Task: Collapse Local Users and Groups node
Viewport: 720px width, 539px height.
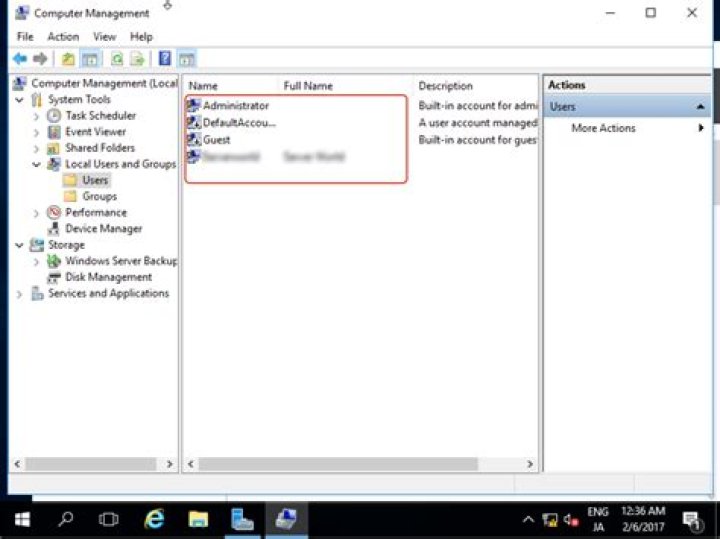Action: click(x=36, y=164)
